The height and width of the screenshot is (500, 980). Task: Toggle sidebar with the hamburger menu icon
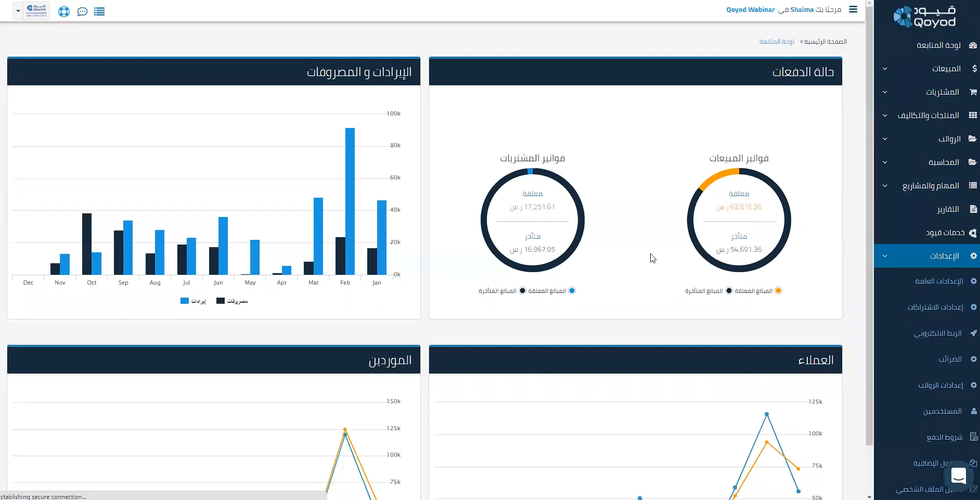pos(853,9)
